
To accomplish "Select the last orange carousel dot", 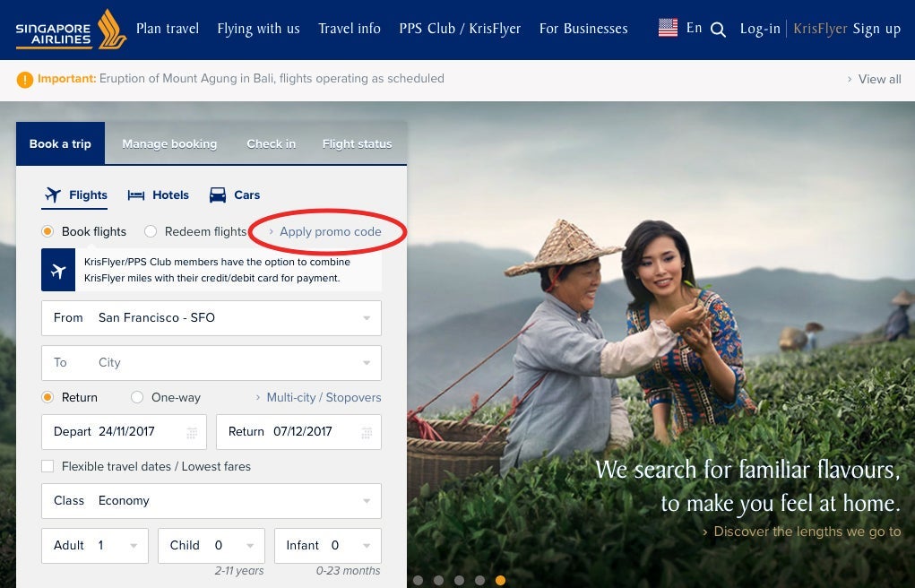I will [500, 580].
